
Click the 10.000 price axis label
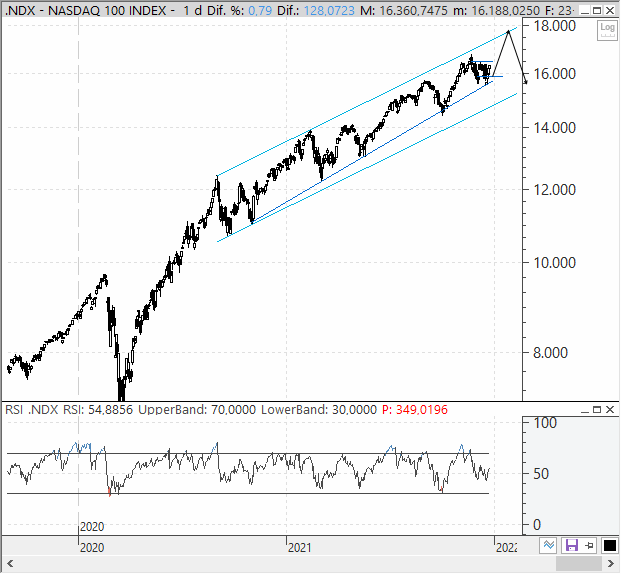(x=554, y=262)
